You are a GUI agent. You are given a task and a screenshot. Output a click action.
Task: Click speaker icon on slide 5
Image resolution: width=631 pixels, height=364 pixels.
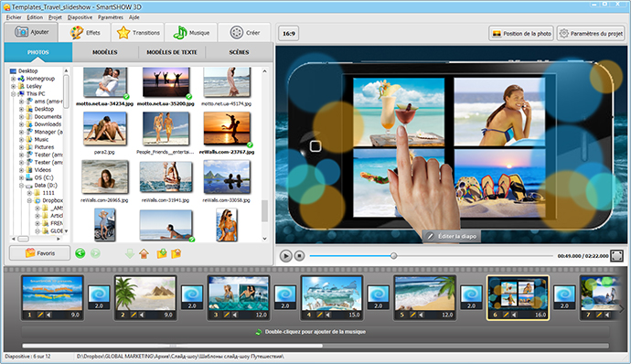pos(421,315)
